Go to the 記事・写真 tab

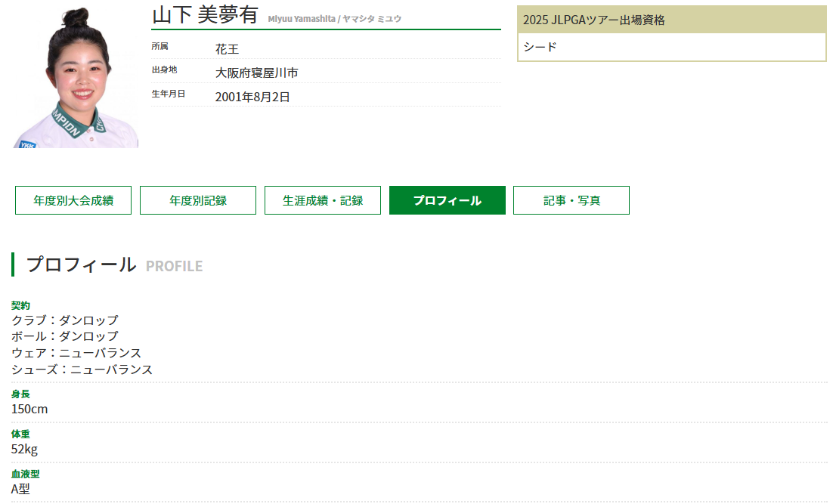coord(571,200)
